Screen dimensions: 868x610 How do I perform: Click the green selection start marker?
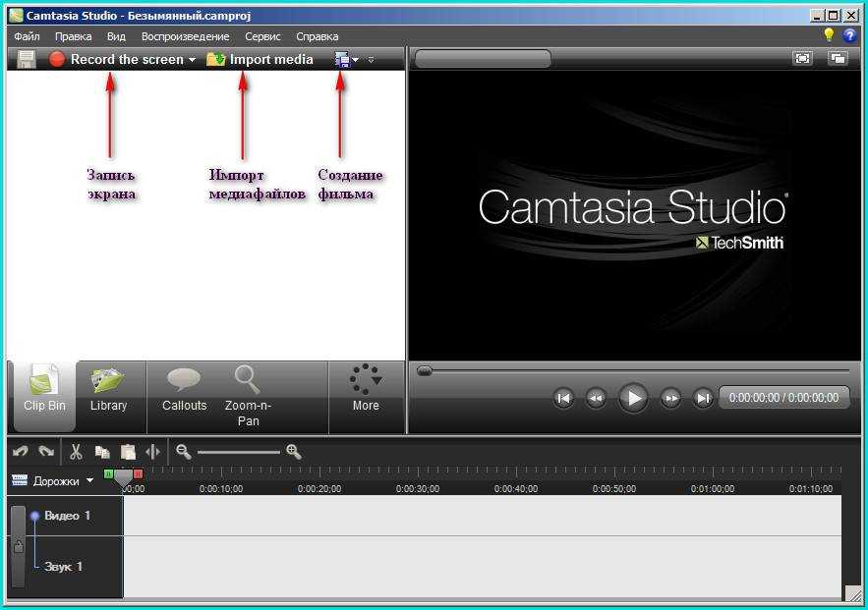(x=108, y=473)
